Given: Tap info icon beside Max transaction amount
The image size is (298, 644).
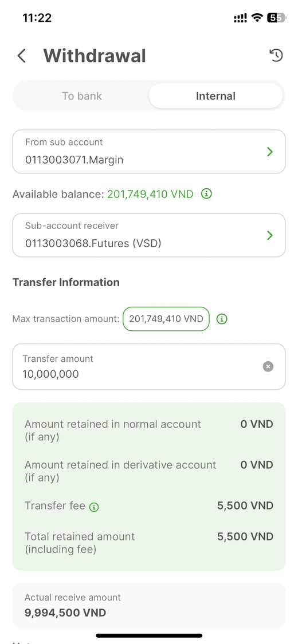Looking at the screenshot, I should point(222,319).
